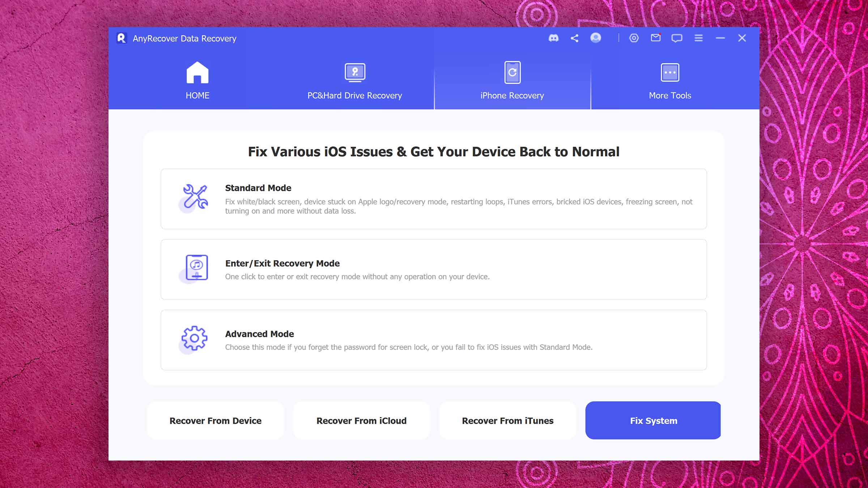
Task: Click the Fix System button
Action: click(x=653, y=420)
